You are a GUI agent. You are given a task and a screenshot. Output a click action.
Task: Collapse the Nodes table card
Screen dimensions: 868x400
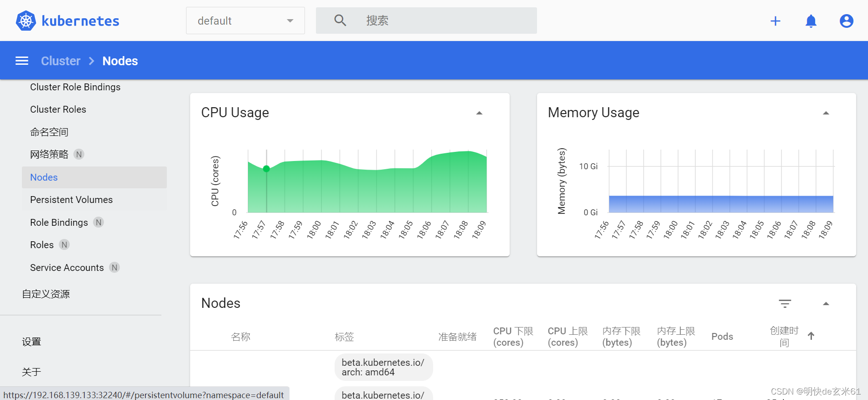pyautogui.click(x=826, y=304)
